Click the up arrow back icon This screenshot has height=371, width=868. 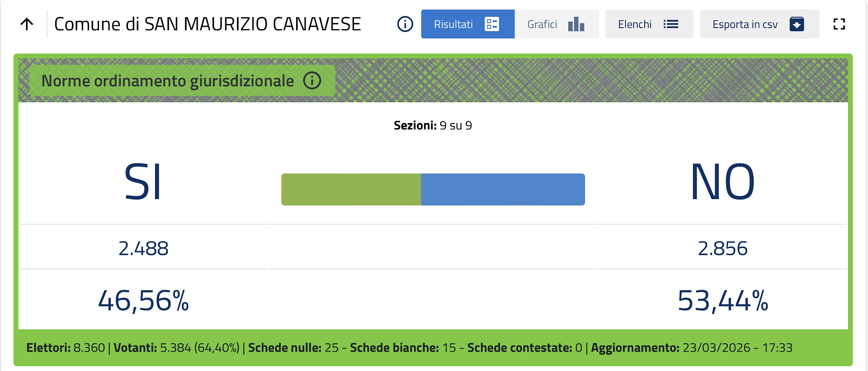[27, 24]
